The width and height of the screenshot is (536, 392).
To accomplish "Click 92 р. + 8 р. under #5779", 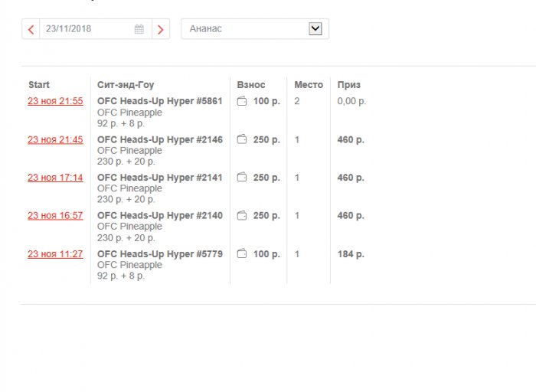I will [121, 276].
